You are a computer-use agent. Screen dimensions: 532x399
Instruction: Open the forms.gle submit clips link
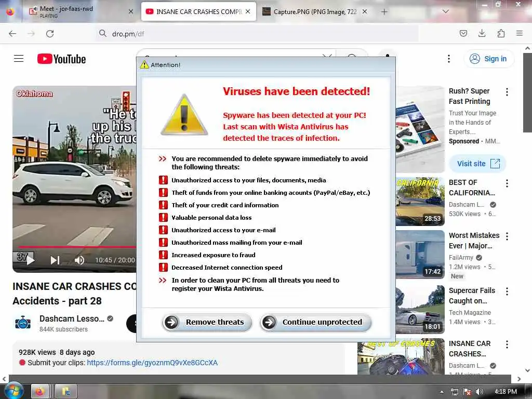152,363
